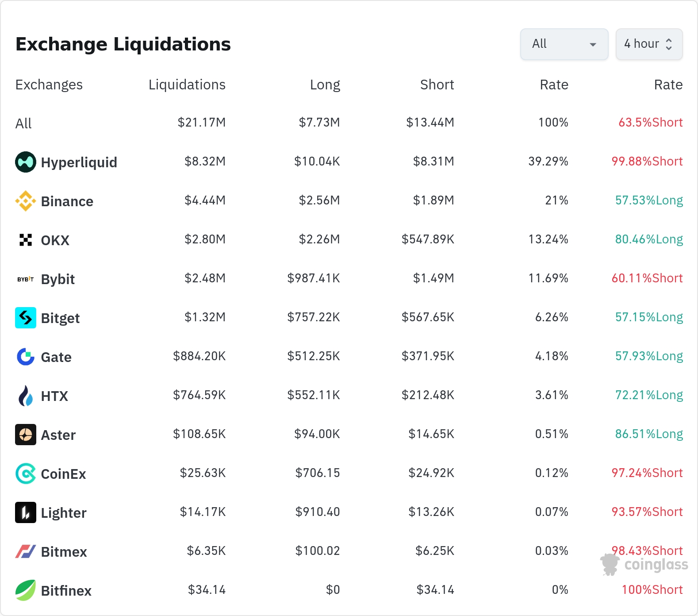
Task: Click the Lighter logo icon
Action: [26, 512]
